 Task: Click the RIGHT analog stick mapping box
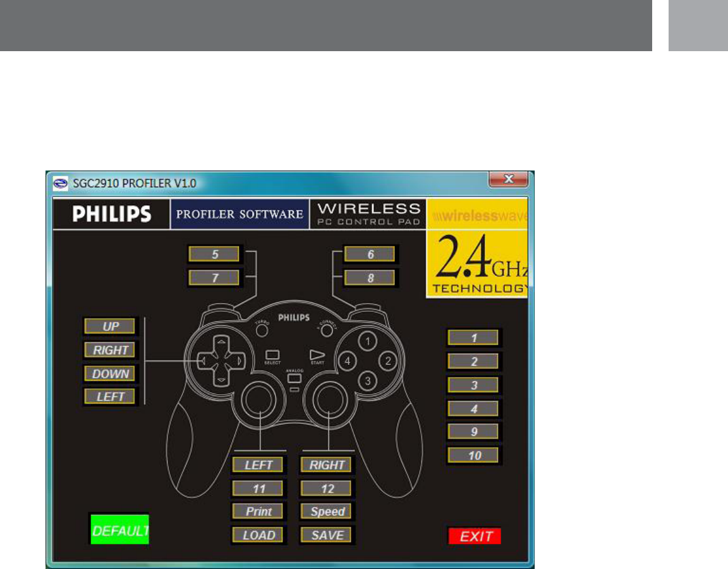click(x=326, y=465)
